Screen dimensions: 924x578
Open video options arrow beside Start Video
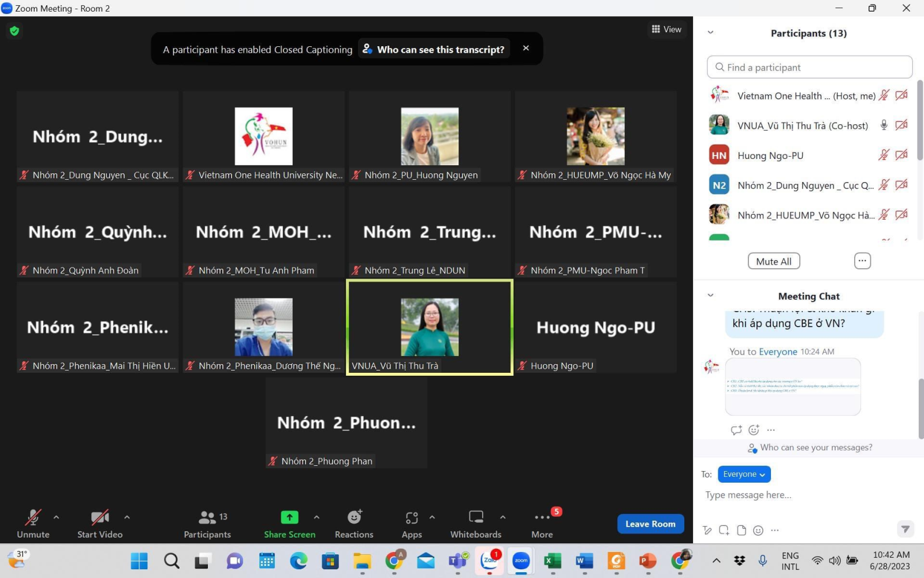pos(127,517)
